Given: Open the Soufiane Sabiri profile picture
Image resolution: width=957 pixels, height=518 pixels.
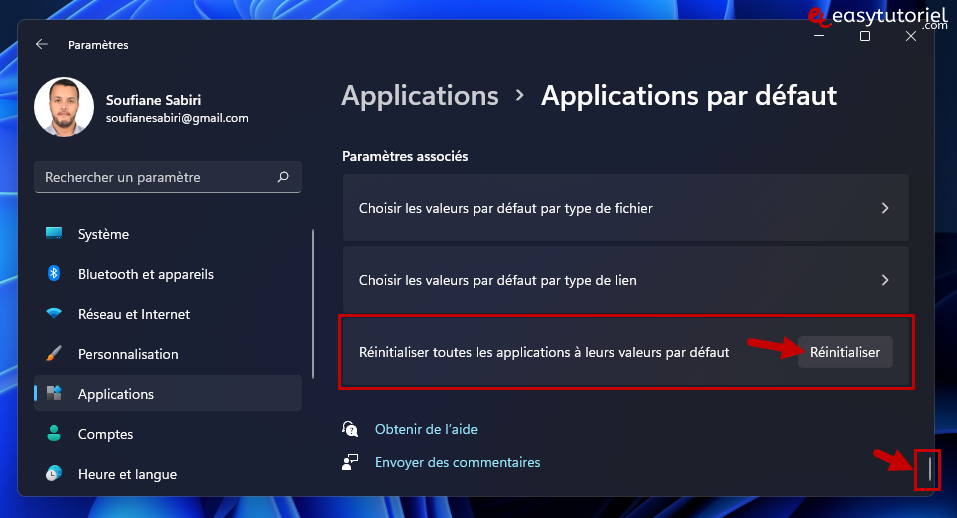Looking at the screenshot, I should [64, 107].
